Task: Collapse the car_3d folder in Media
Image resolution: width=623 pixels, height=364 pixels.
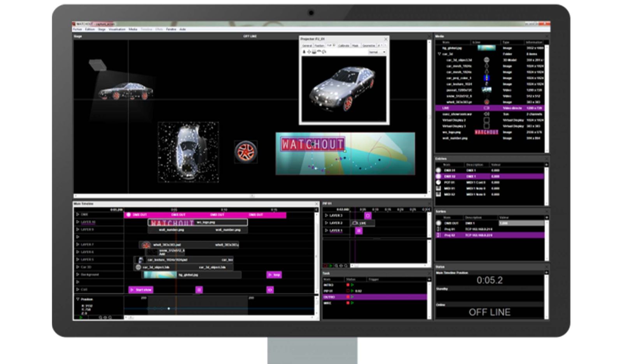Action: click(x=440, y=54)
